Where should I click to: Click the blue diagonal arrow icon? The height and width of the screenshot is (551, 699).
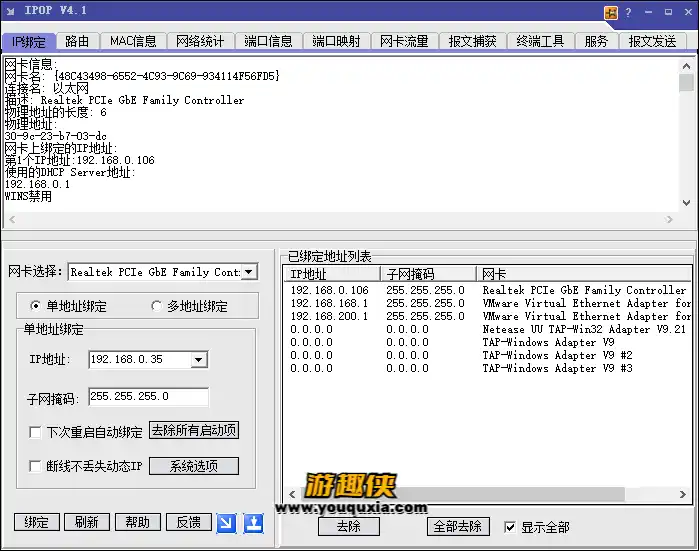coord(226,522)
